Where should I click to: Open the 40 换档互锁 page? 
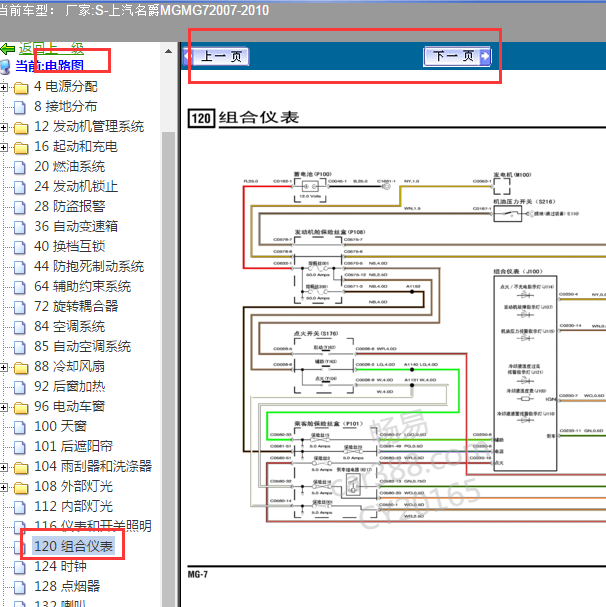pos(69,247)
